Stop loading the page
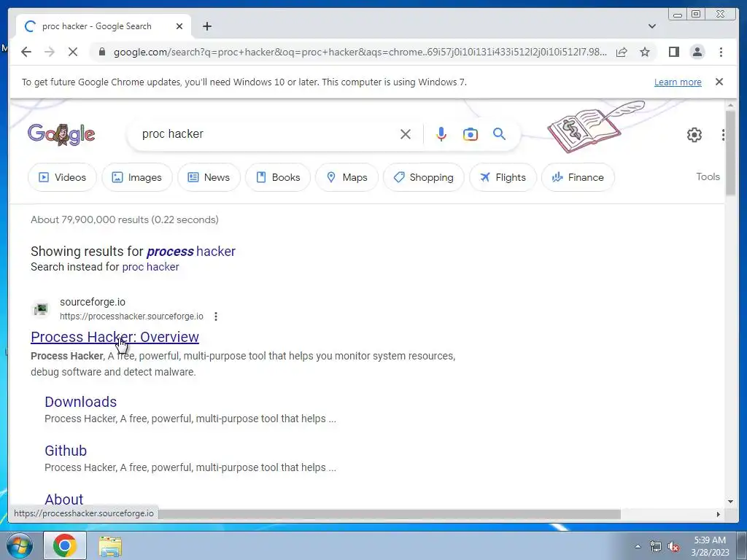The height and width of the screenshot is (560, 747). coord(72,52)
